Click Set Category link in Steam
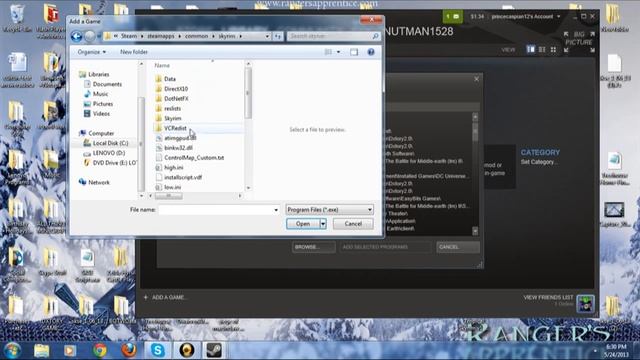The width and height of the screenshot is (640, 360). 539,162
